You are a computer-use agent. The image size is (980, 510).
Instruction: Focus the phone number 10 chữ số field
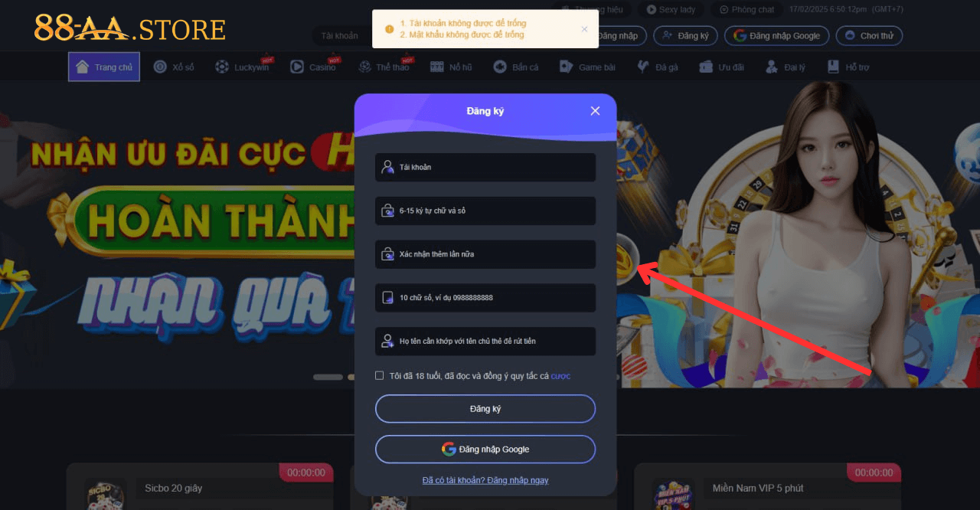[485, 298]
